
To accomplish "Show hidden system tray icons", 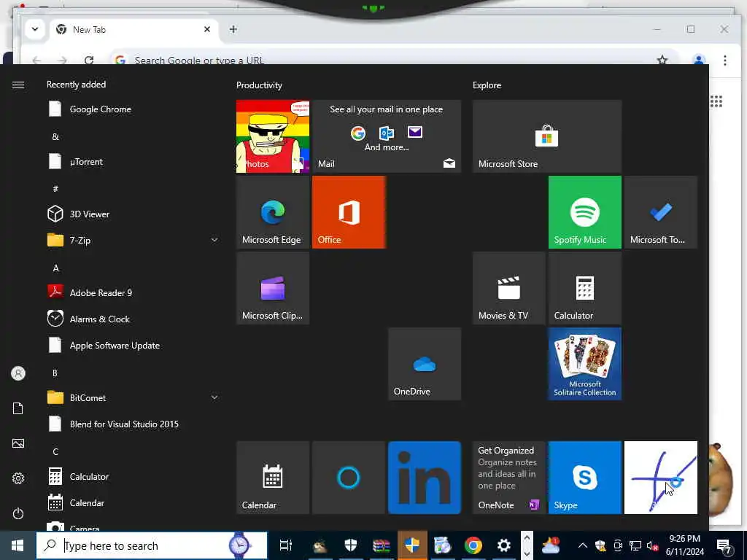I will click(x=582, y=545).
